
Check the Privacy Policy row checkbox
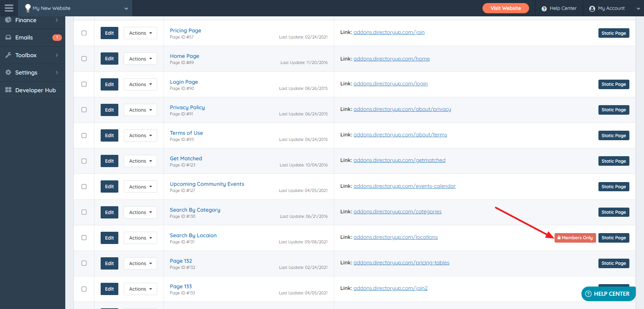click(84, 110)
